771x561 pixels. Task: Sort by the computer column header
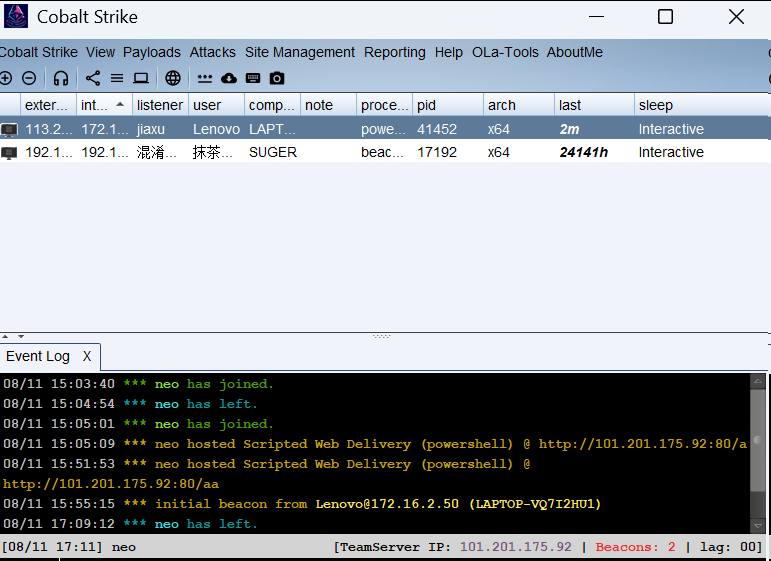coord(272,105)
